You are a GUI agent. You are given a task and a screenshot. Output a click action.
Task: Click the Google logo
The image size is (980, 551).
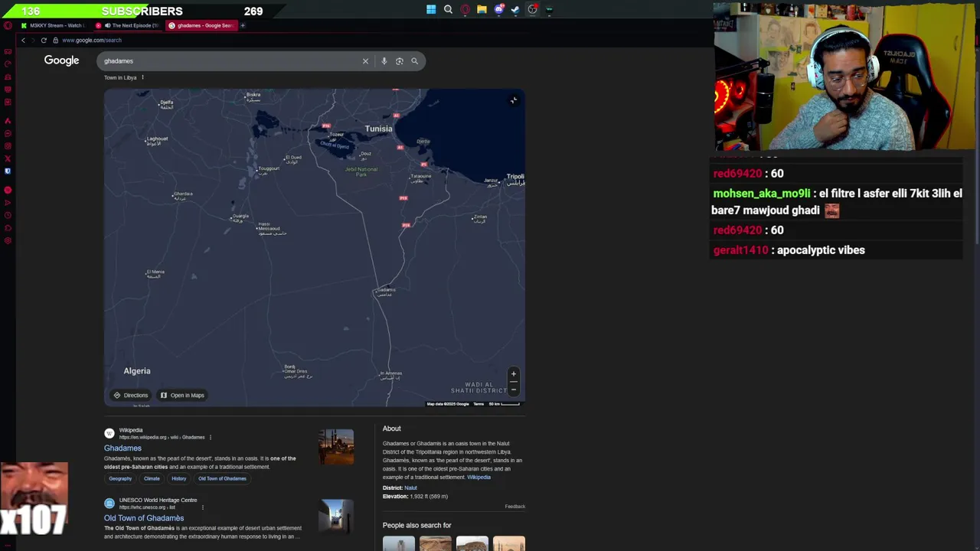(61, 60)
